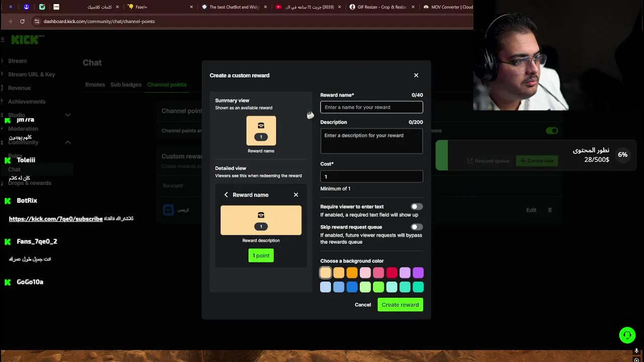Click the X in the detailed view preview

coord(296,195)
